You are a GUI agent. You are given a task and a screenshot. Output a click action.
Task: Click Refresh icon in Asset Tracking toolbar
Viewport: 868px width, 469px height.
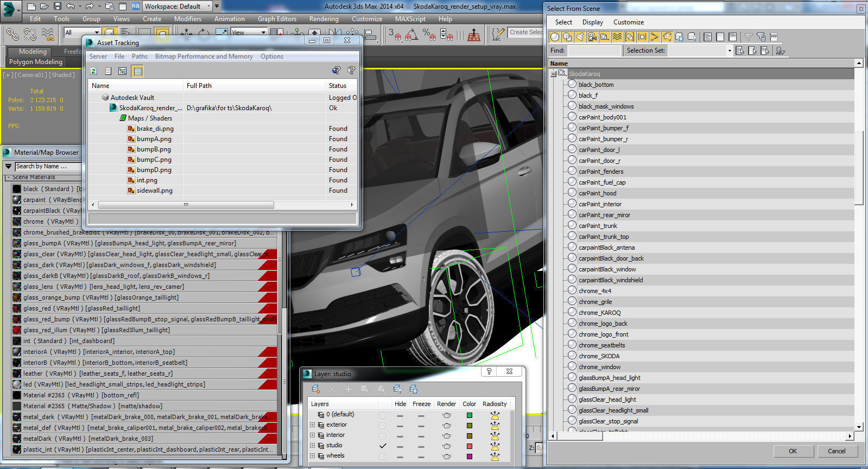coord(93,71)
